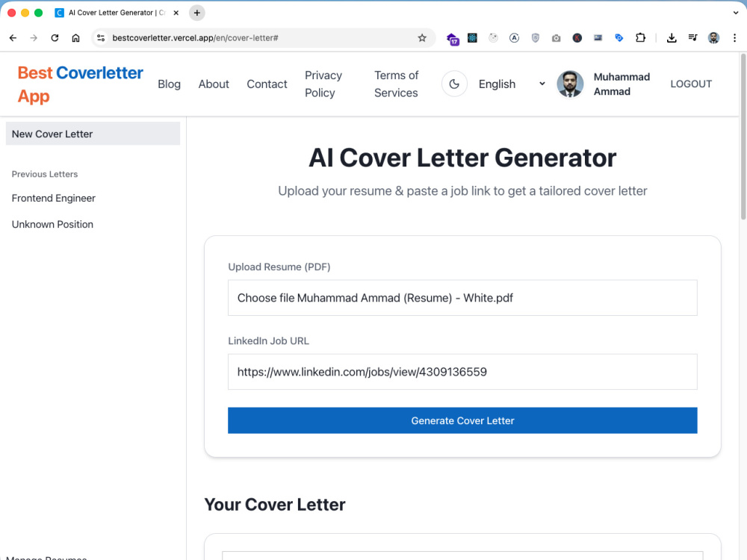Click the camera screenshot extension icon

click(556, 38)
